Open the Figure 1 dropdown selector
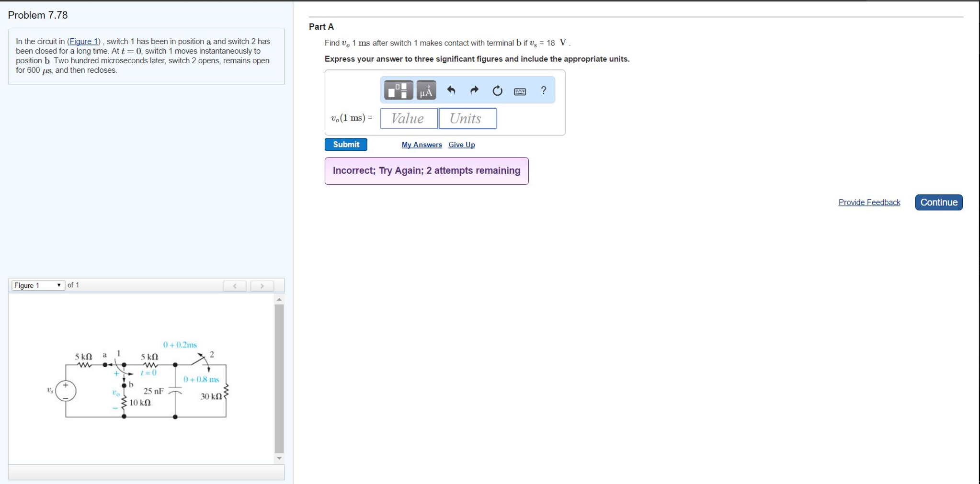The image size is (980, 484). pos(38,285)
